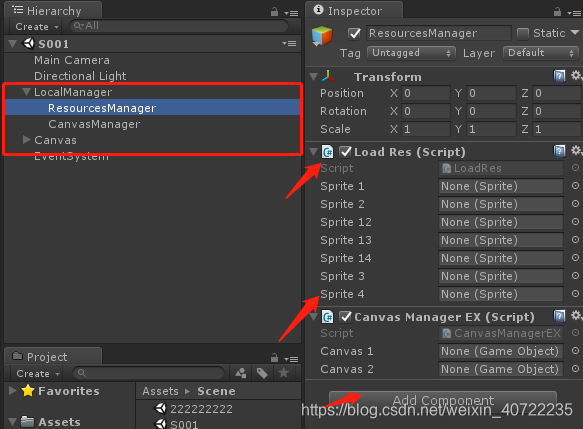Open Transform component help reference

[x=559, y=76]
